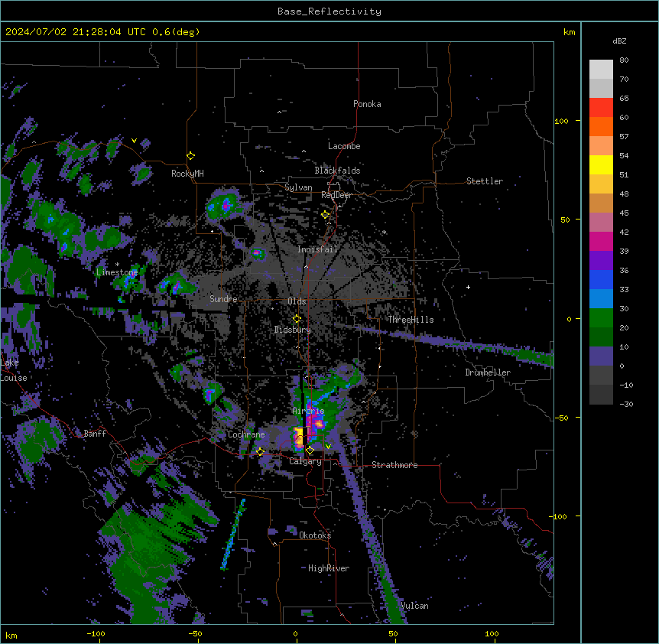The width and height of the screenshot is (659, 644).
Task: Select the RedDeer city label
Action: (336, 195)
